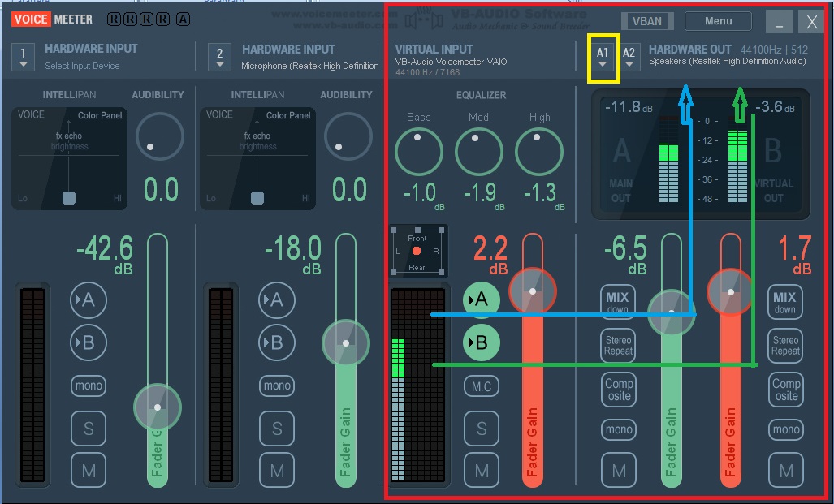834x504 pixels.
Task: Toggle M.C mute-center on Virtual Input
Action: tap(482, 386)
